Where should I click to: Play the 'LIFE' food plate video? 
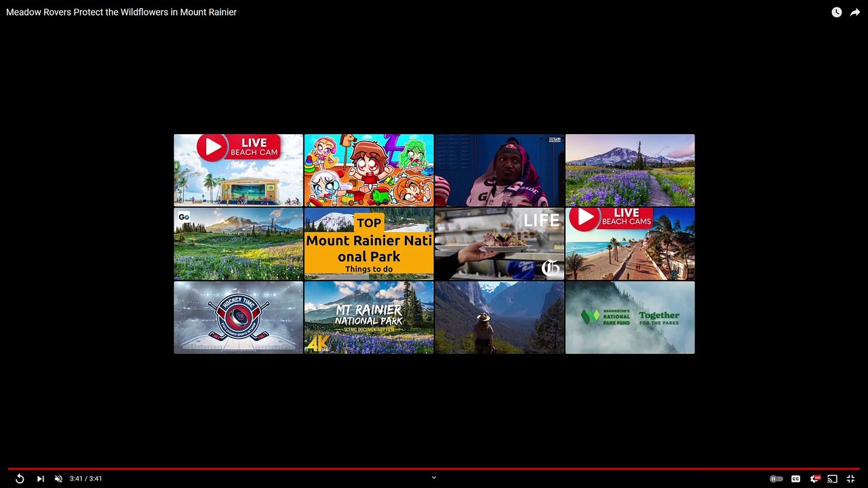point(500,244)
